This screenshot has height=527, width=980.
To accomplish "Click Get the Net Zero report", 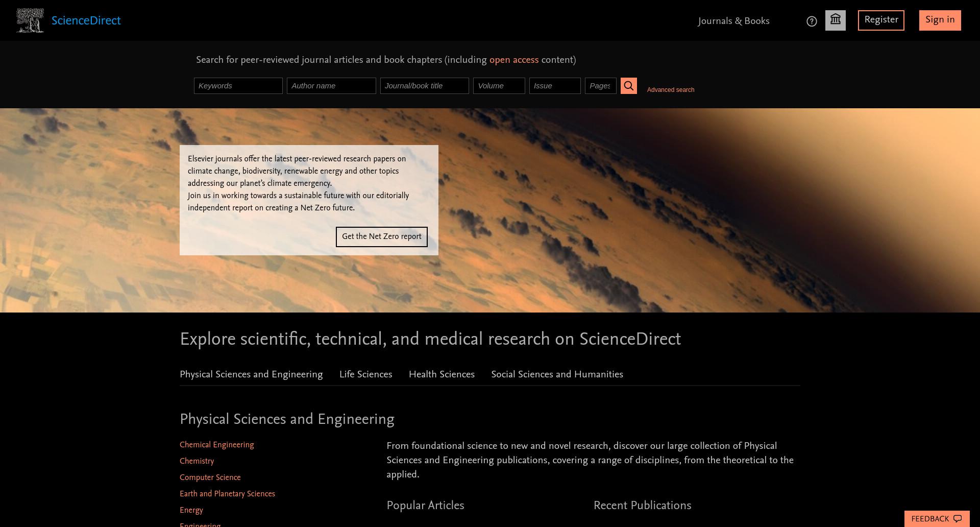I will [382, 237].
